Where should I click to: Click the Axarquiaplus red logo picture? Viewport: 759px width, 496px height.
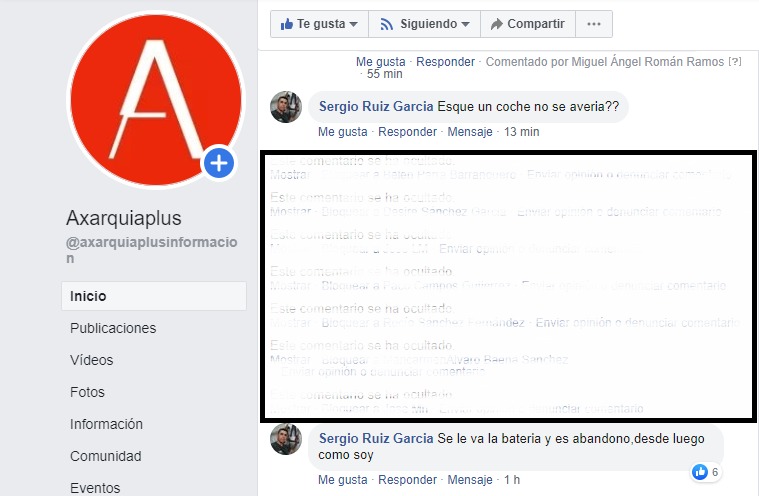pyautogui.click(x=156, y=100)
